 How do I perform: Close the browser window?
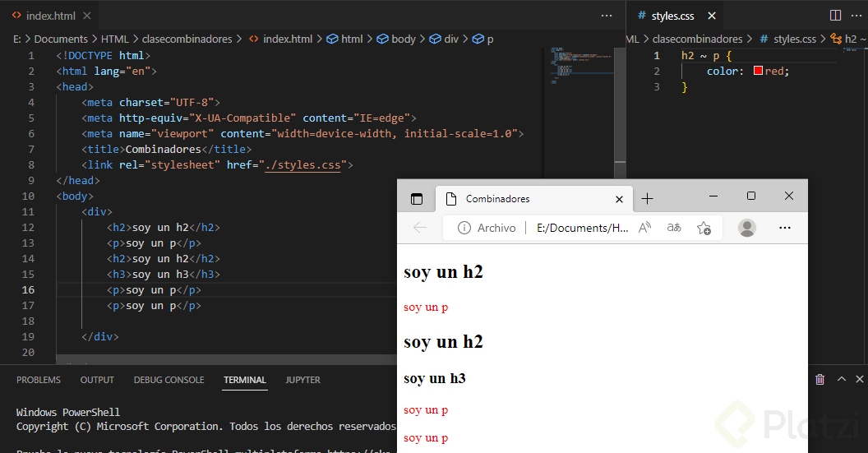click(x=789, y=196)
